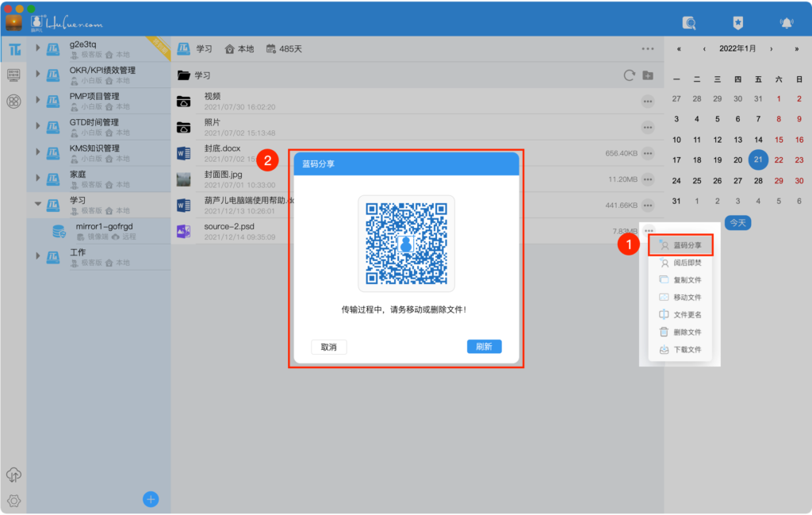The image size is (812, 515).
Task: Expand the PMP项目管理 space
Action: click(38, 99)
